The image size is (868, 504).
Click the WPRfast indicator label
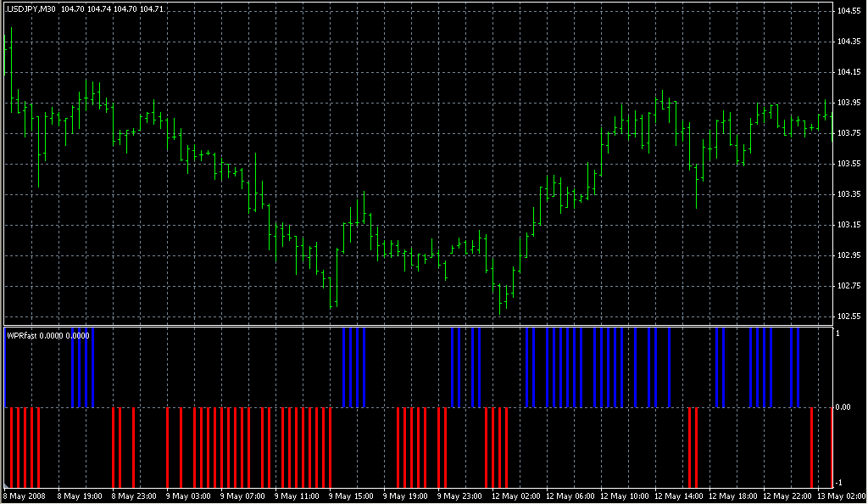click(23, 335)
